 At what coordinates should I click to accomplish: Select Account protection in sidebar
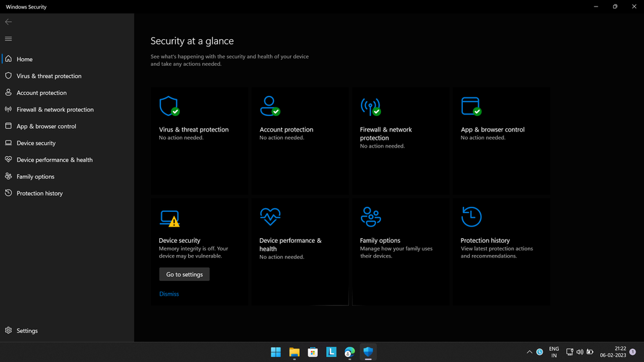coord(41,93)
